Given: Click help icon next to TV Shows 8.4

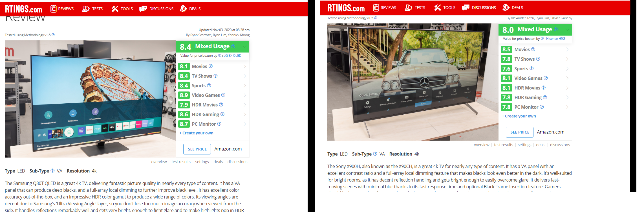Looking at the screenshot, I should (215, 76).
